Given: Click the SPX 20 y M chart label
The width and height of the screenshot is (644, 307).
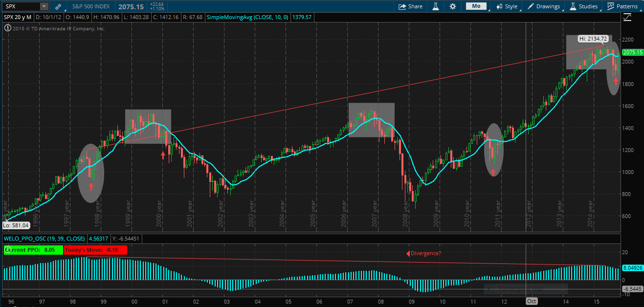Looking at the screenshot, I should pyautogui.click(x=18, y=17).
